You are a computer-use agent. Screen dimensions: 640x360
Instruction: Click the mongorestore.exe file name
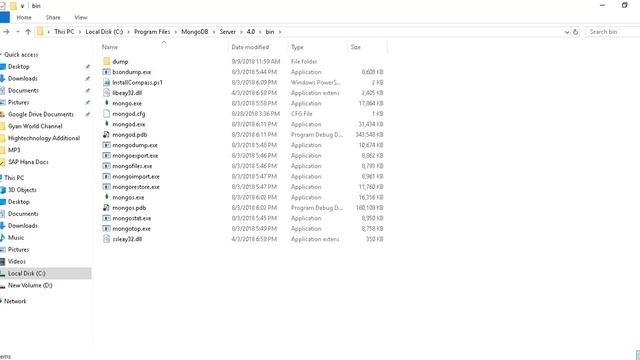136,187
